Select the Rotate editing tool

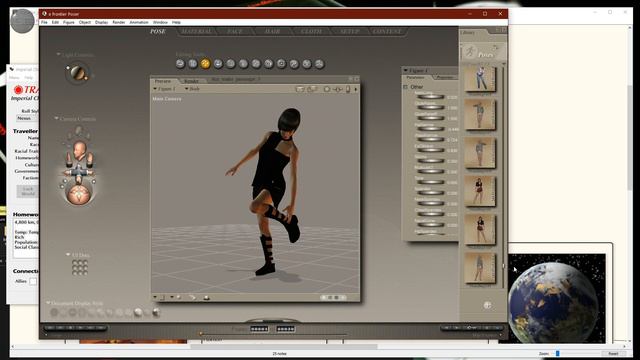180,64
